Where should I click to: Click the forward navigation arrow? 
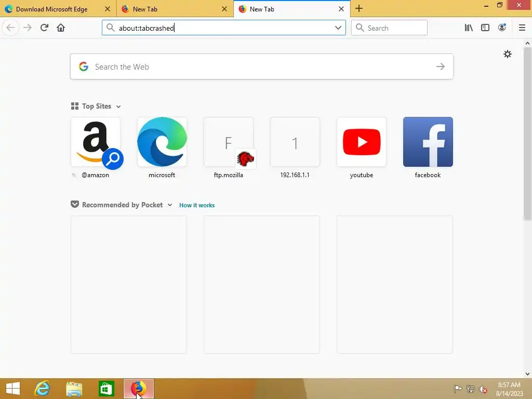tap(28, 28)
